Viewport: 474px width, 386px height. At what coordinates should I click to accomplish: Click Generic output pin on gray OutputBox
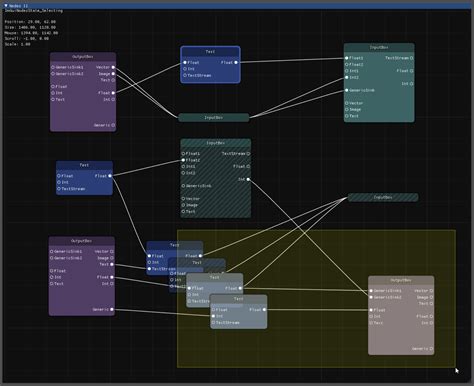tap(431, 349)
